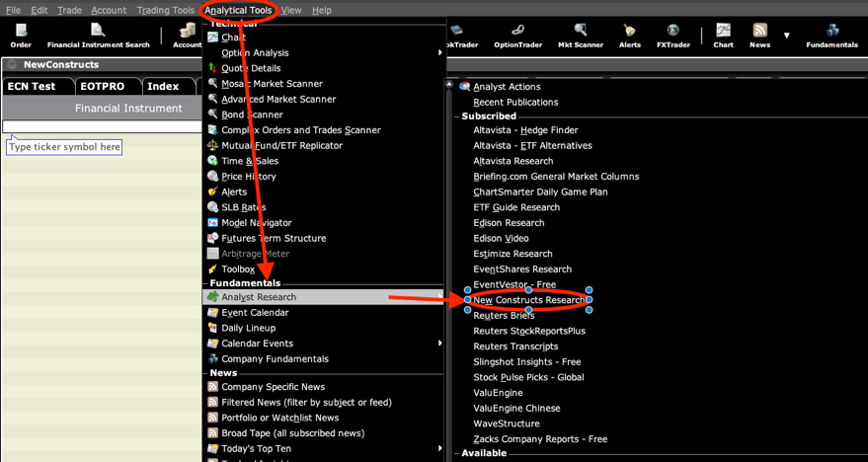Select New Constructs Research entry
This screenshot has width=868, height=462.
click(528, 300)
